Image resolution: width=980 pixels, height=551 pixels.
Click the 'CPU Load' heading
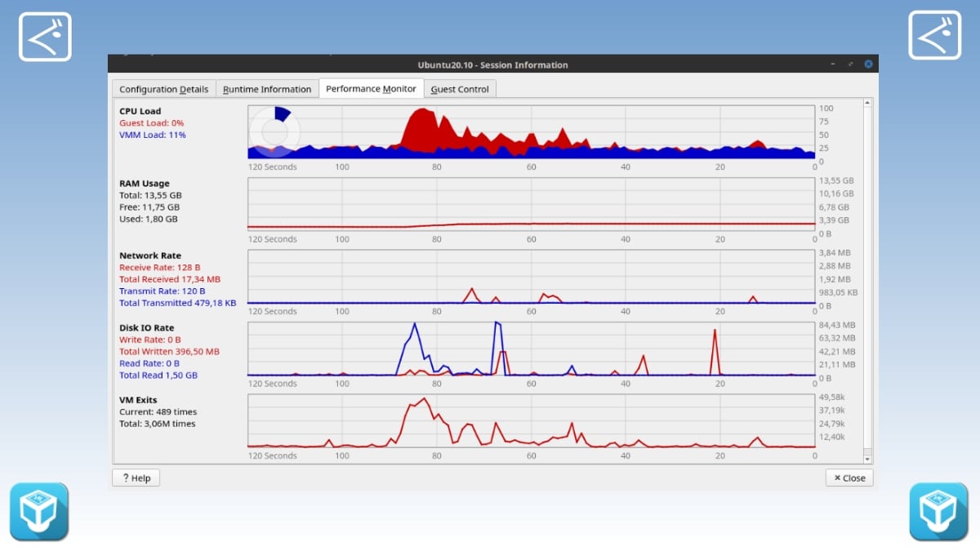[140, 111]
